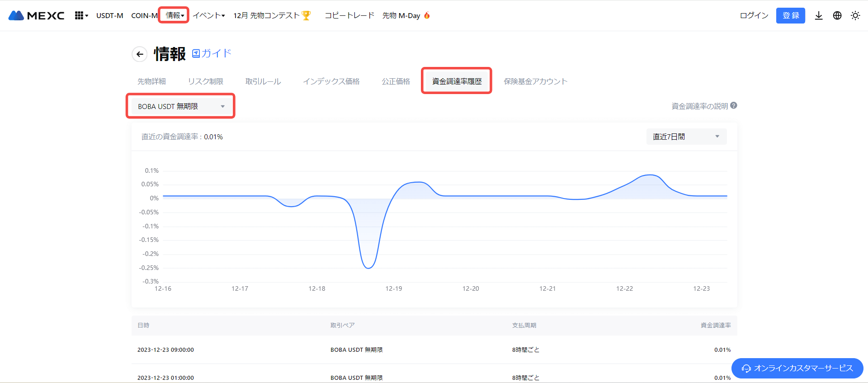Click the trophy icon for 12月 先物コンテスト
Viewport: 868px width, 383px height.
point(306,15)
